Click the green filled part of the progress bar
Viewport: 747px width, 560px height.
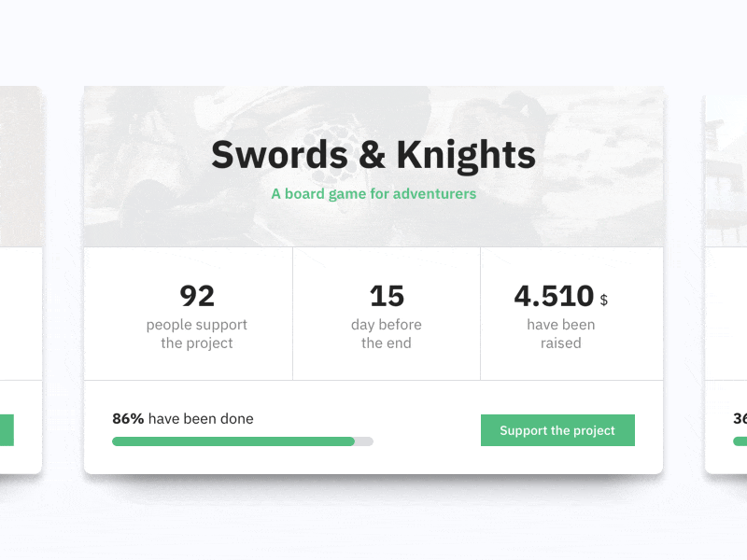233,441
